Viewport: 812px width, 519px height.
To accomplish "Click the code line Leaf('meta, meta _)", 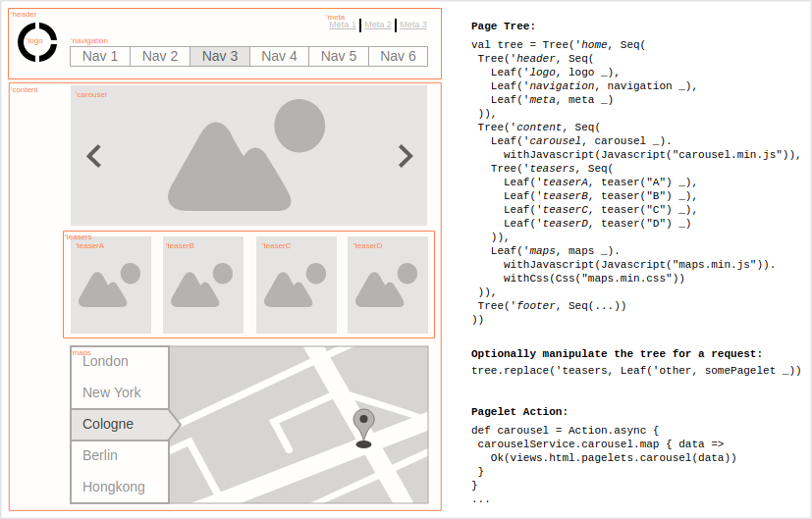I will 552,100.
